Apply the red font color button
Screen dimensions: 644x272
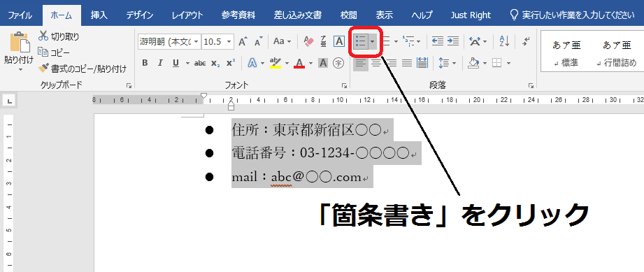tap(299, 63)
